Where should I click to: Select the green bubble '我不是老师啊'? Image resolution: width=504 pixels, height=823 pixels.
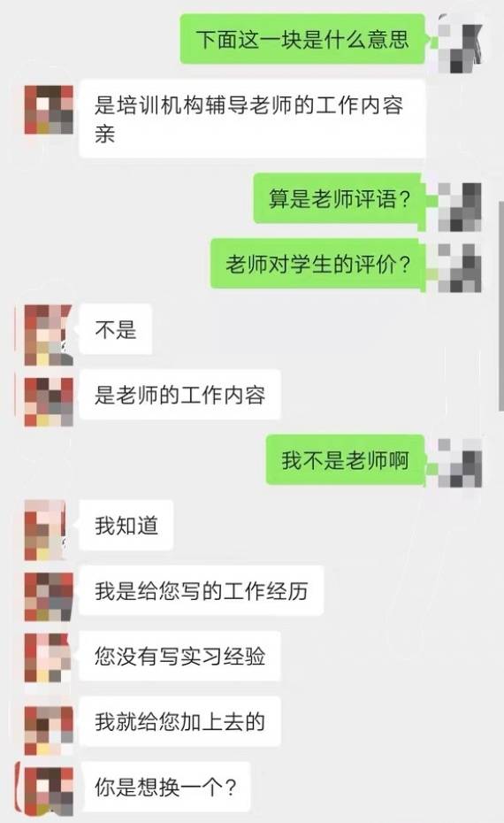(x=345, y=460)
